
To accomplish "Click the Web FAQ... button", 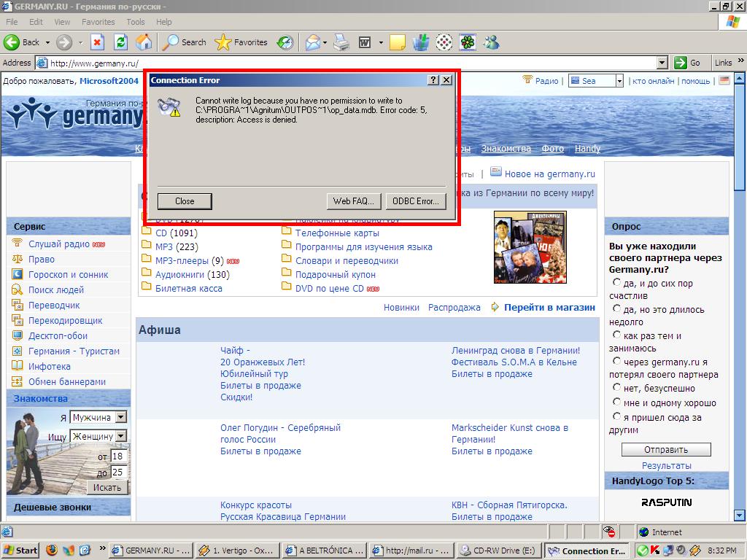I will 354,201.
